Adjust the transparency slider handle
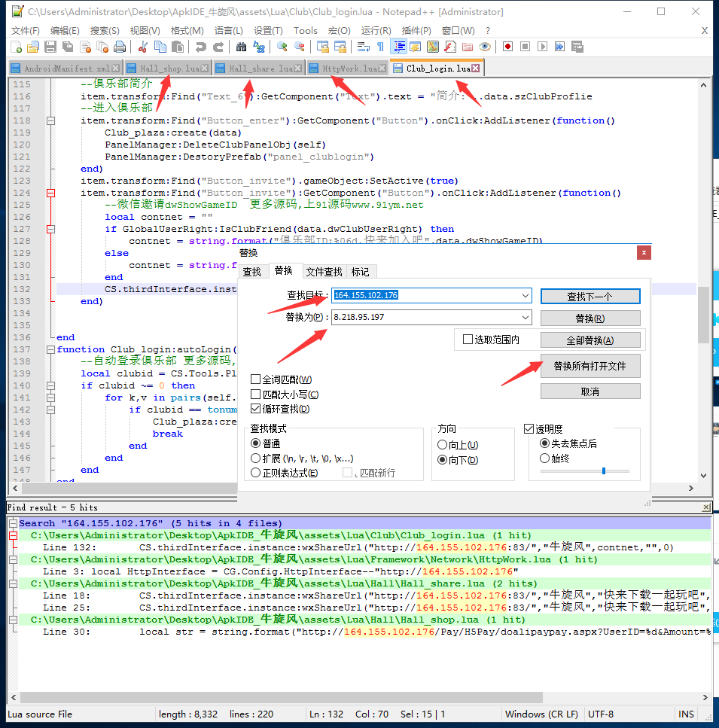 603,471
